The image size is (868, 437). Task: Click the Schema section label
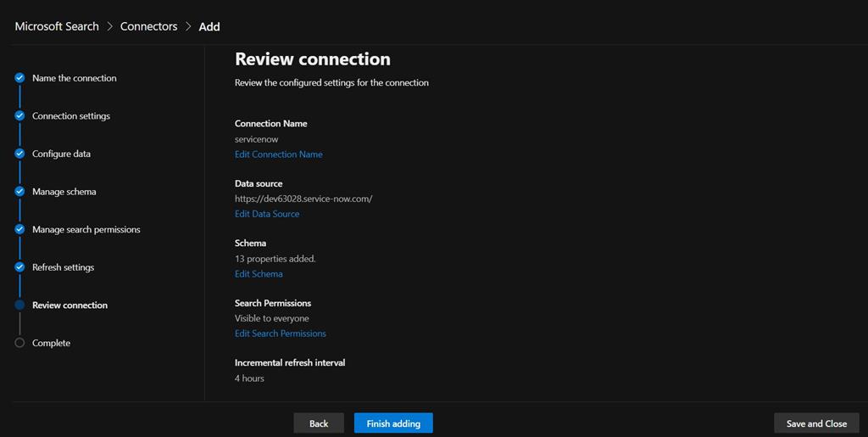coord(250,244)
